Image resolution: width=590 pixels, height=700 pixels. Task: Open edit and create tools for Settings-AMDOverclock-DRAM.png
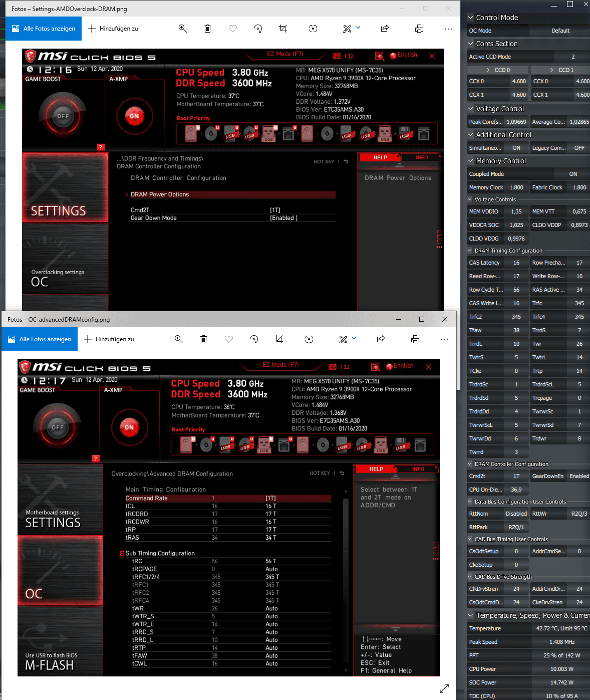click(x=352, y=29)
